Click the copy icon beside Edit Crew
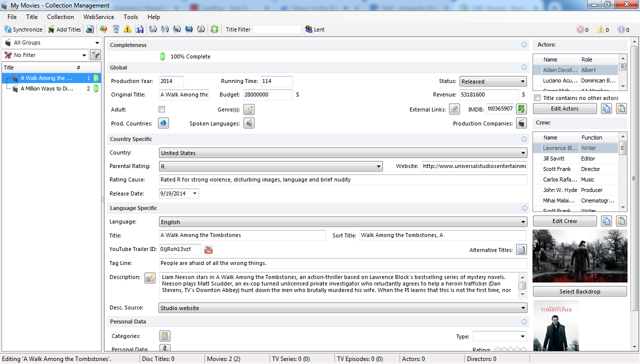 606,221
